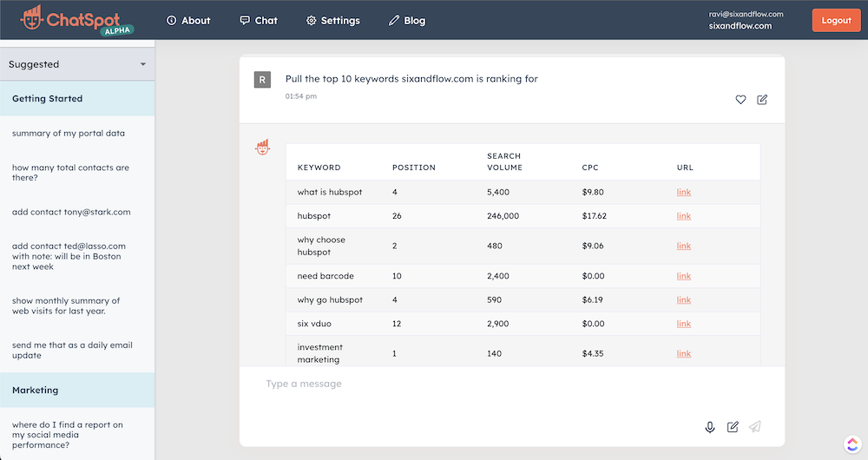Select the 'need barcode' keyword cell

[325, 276]
